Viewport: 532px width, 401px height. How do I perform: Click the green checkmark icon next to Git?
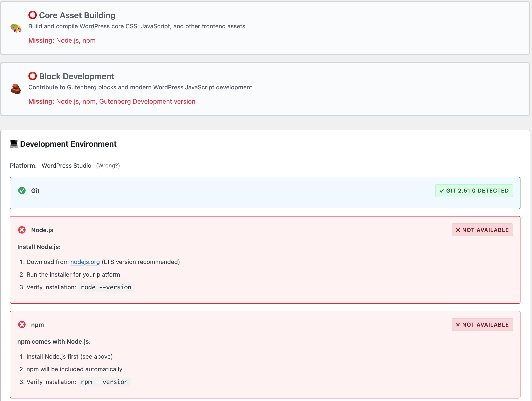[x=22, y=191]
